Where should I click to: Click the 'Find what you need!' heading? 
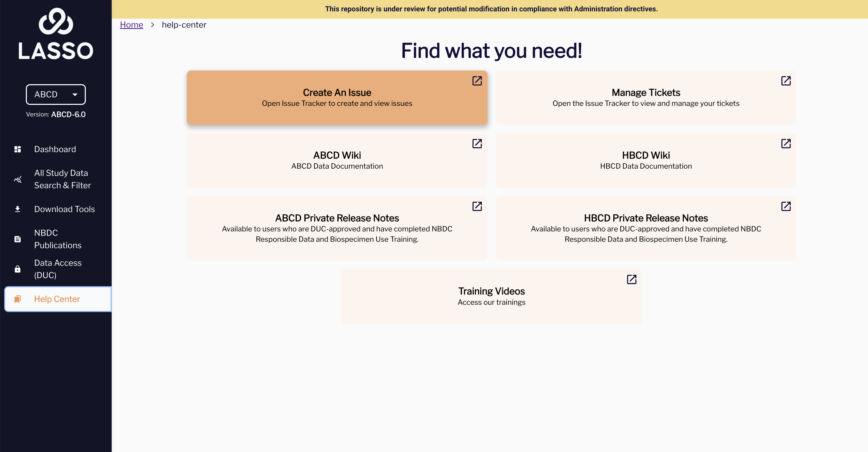tap(491, 51)
